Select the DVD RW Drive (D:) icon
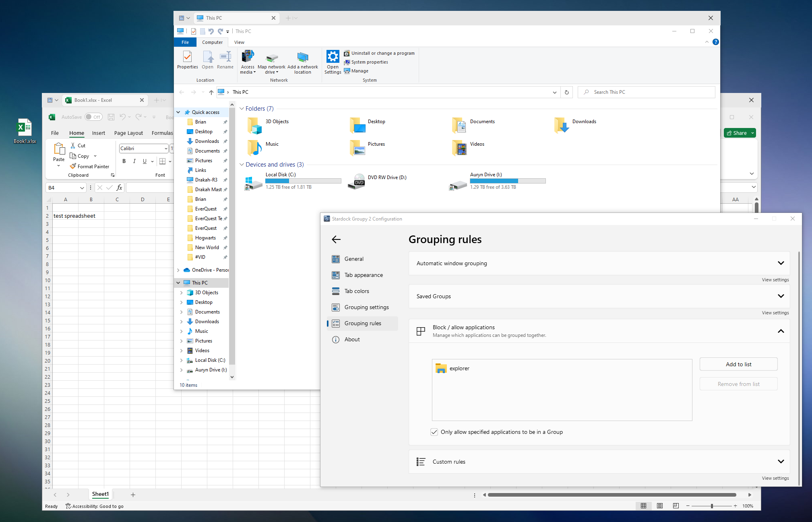The width and height of the screenshot is (812, 522). 357,181
